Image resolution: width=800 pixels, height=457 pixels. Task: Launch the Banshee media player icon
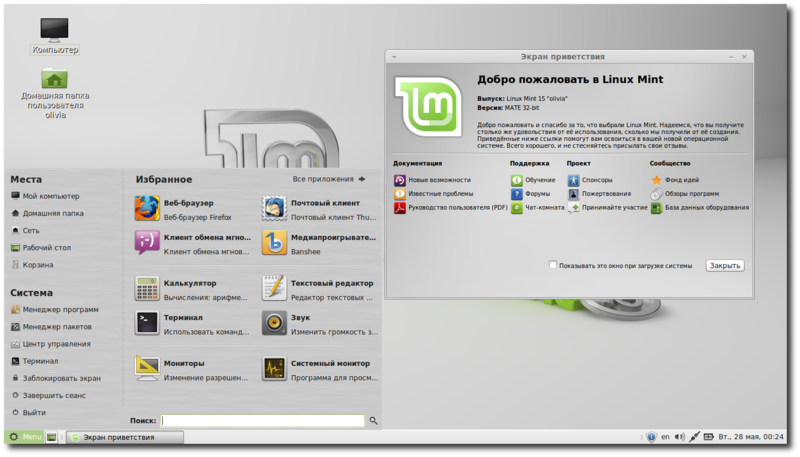[274, 243]
